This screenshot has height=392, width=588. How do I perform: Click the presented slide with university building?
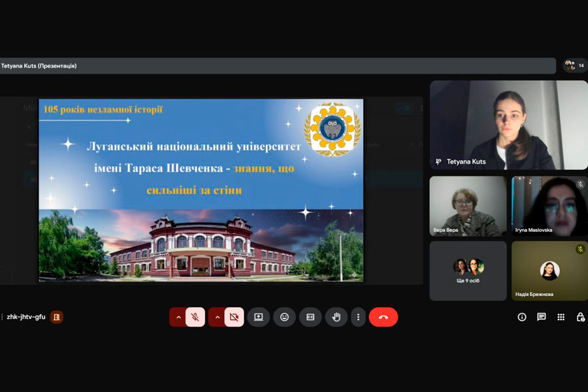[201, 190]
